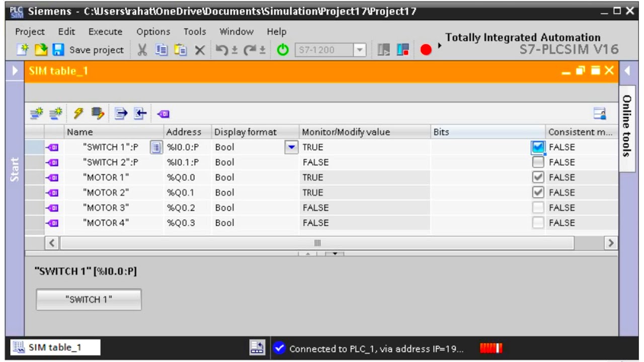Image resolution: width=644 pixels, height=362 pixels.
Task: Click the connected to PLC_1 status message
Action: [376, 348]
